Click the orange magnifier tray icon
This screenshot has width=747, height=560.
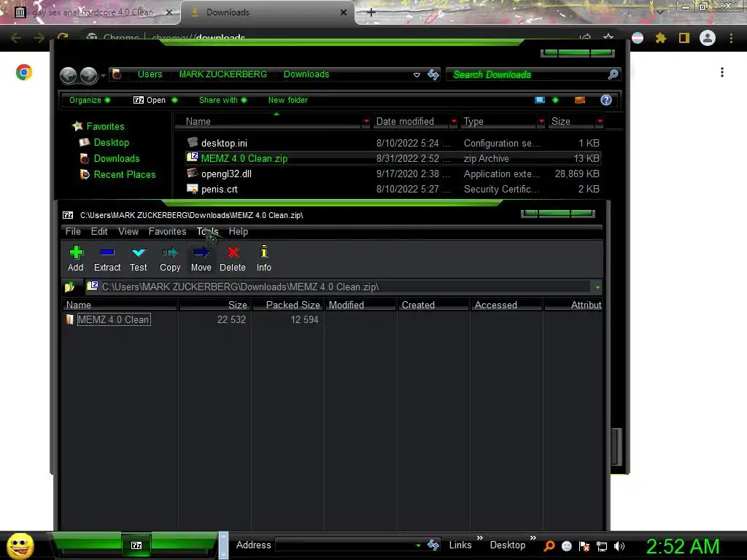[549, 545]
